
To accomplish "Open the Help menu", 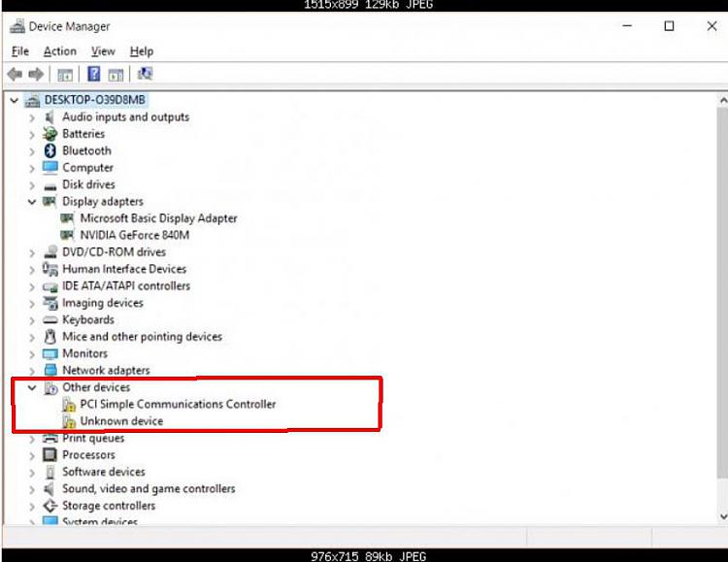I will pyautogui.click(x=141, y=51).
